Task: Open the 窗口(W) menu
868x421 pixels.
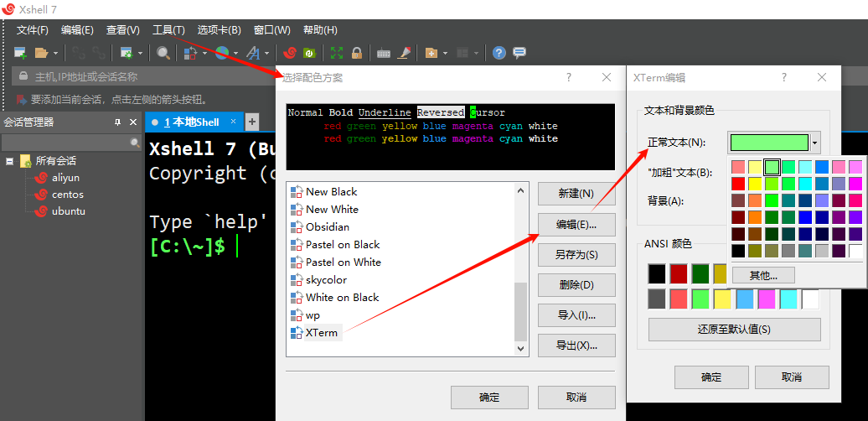Action: point(271,30)
